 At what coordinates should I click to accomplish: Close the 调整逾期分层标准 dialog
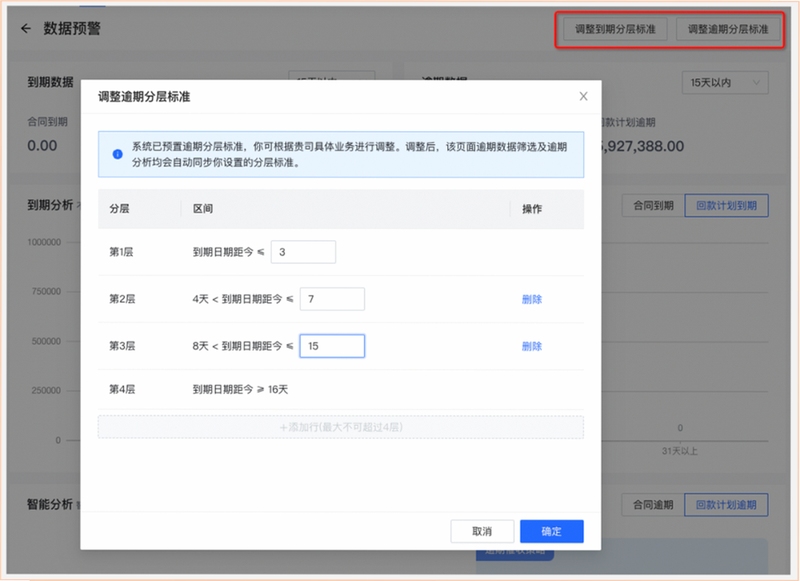click(x=583, y=96)
